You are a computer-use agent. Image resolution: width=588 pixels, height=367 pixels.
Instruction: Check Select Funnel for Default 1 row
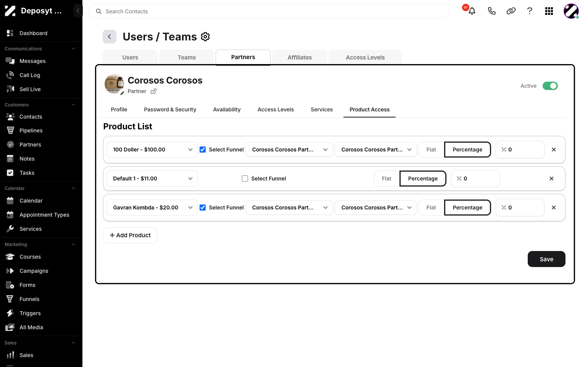tap(245, 179)
